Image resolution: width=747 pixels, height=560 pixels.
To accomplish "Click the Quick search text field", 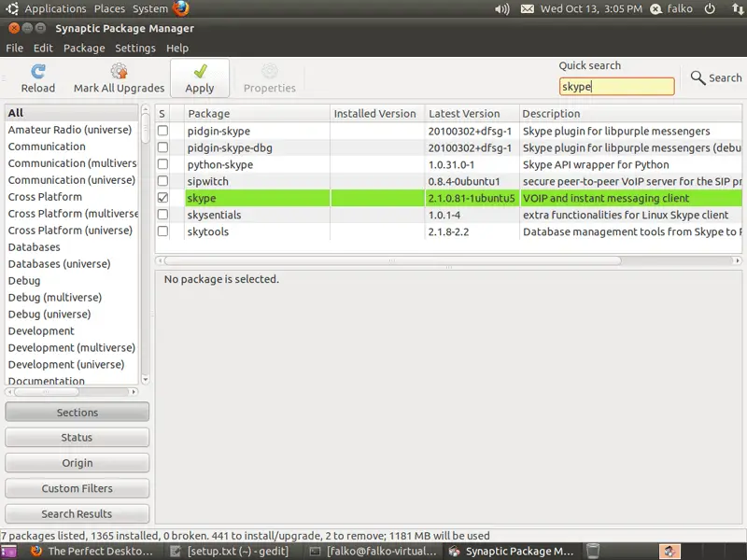I will point(616,86).
